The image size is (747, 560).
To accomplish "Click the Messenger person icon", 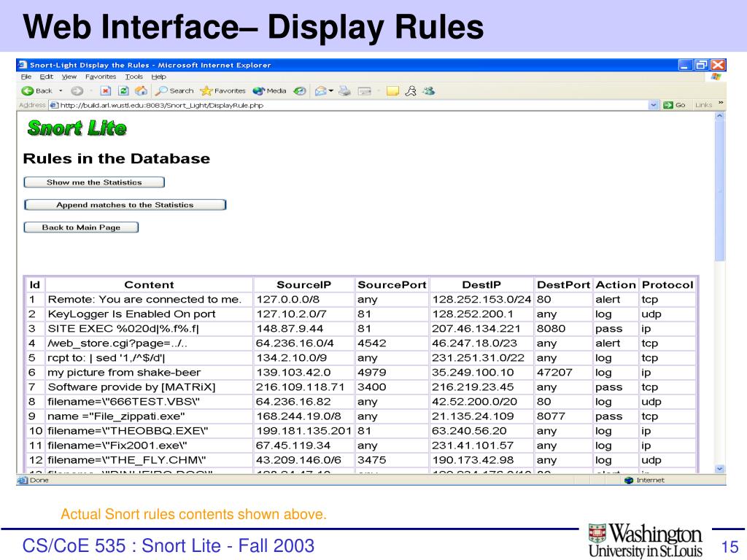I will coord(411,90).
